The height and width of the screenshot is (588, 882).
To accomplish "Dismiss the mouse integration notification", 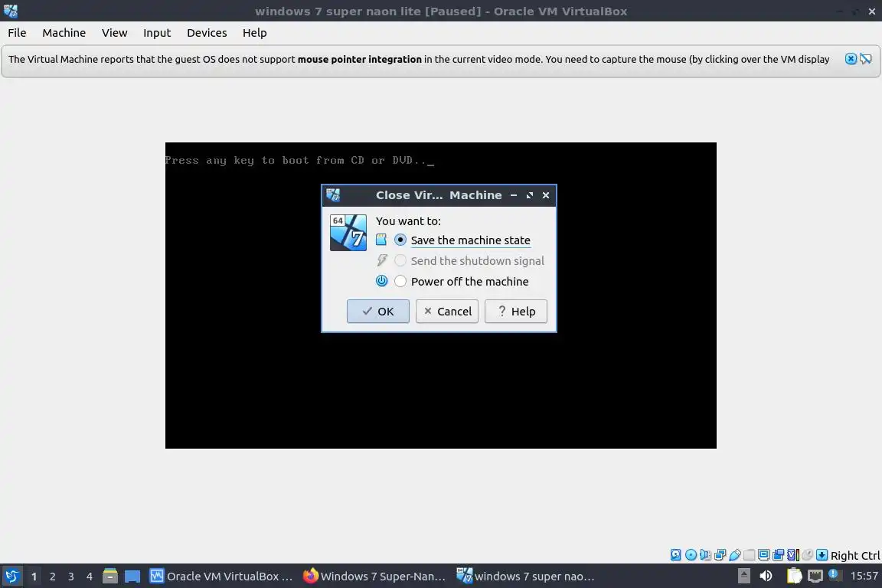I will tap(851, 58).
